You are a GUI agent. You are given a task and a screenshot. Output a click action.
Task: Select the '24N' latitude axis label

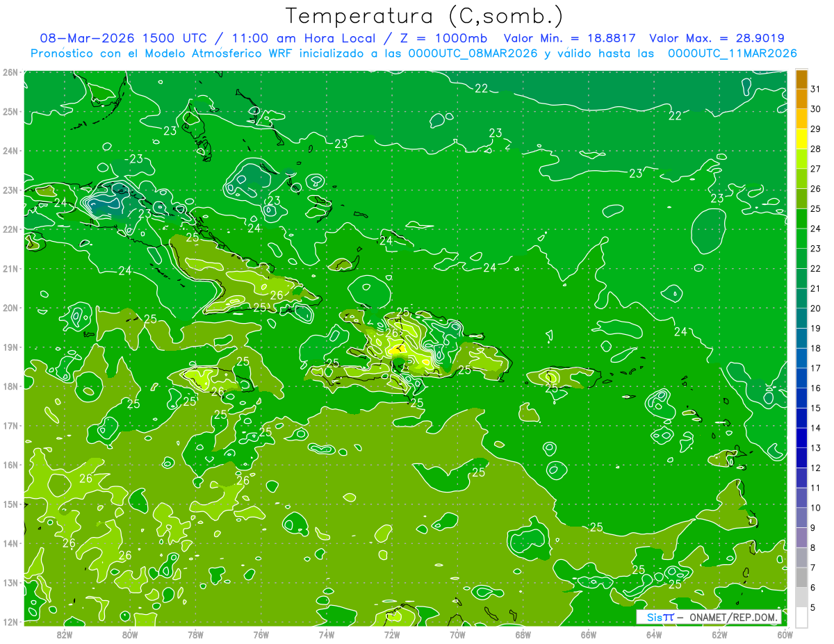coord(10,151)
